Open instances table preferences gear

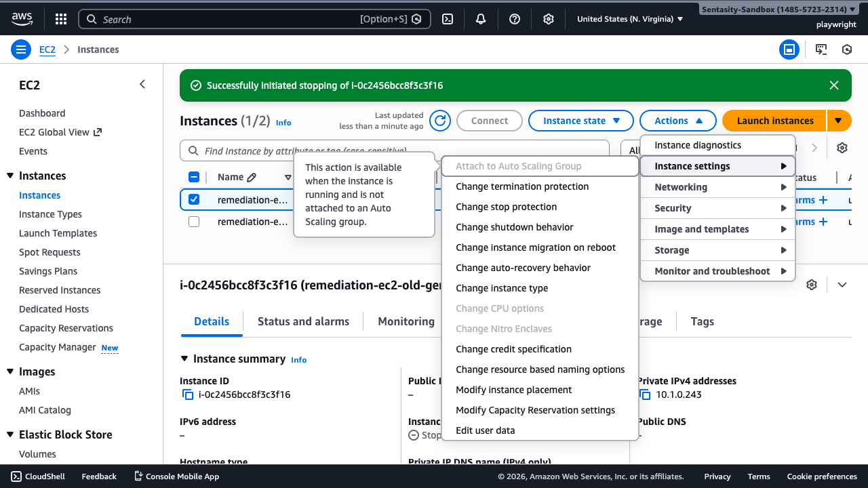click(842, 147)
